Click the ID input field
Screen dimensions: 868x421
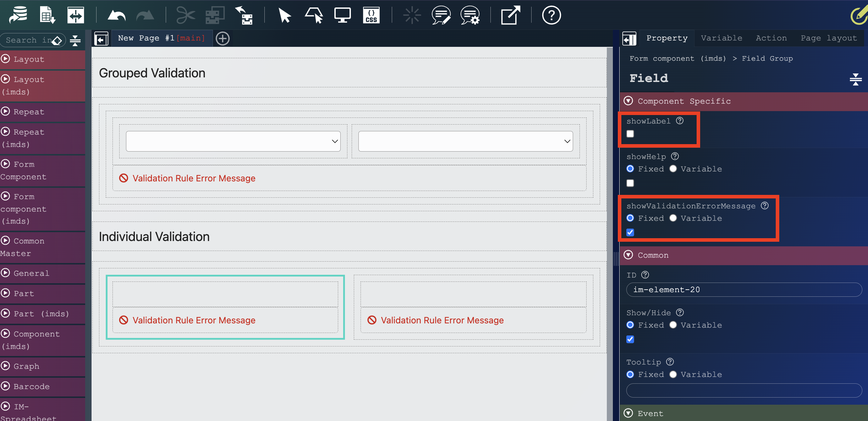coord(744,290)
